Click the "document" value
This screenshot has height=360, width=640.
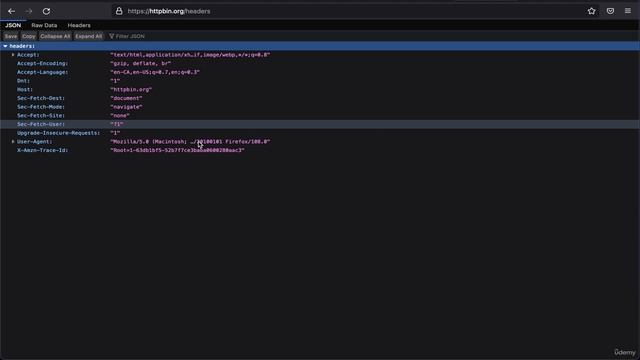(126, 98)
